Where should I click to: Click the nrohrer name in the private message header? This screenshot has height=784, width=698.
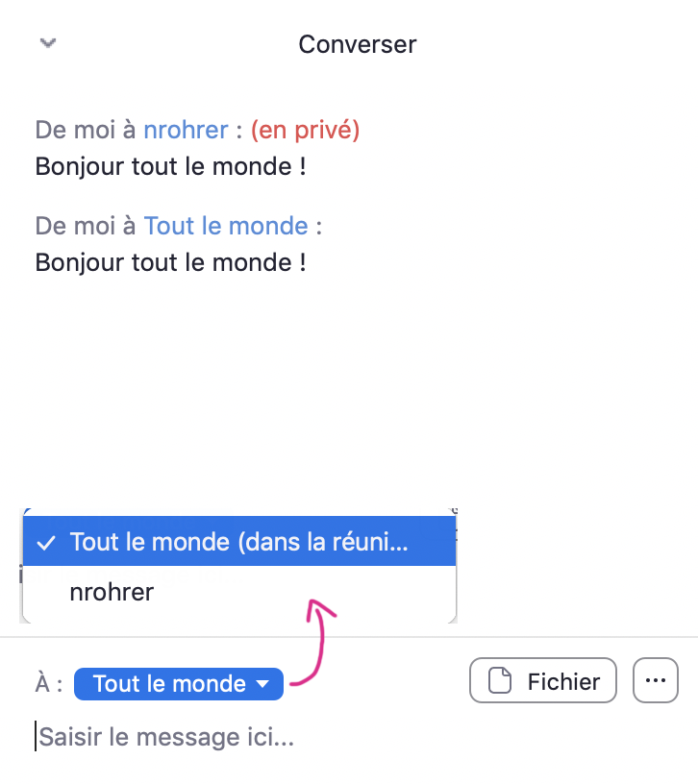click(187, 130)
